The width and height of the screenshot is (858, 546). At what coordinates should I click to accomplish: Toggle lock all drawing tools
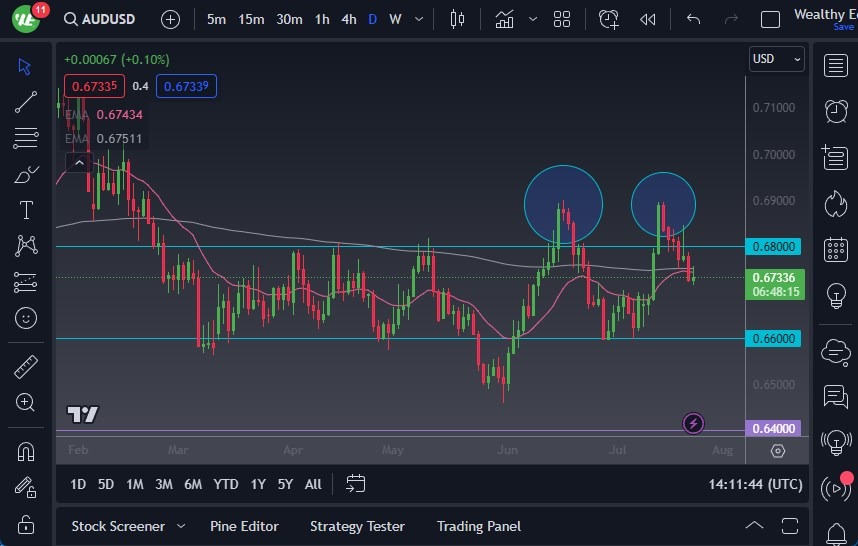pos(26,524)
